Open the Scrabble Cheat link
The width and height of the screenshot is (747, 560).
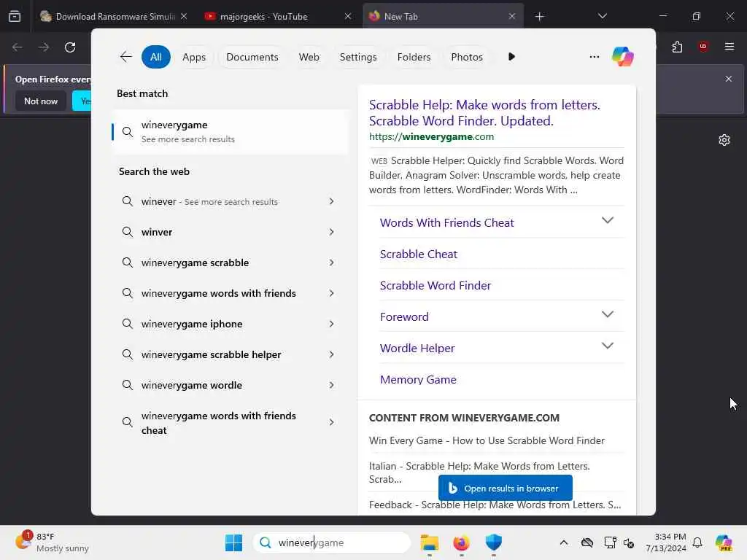click(x=418, y=254)
